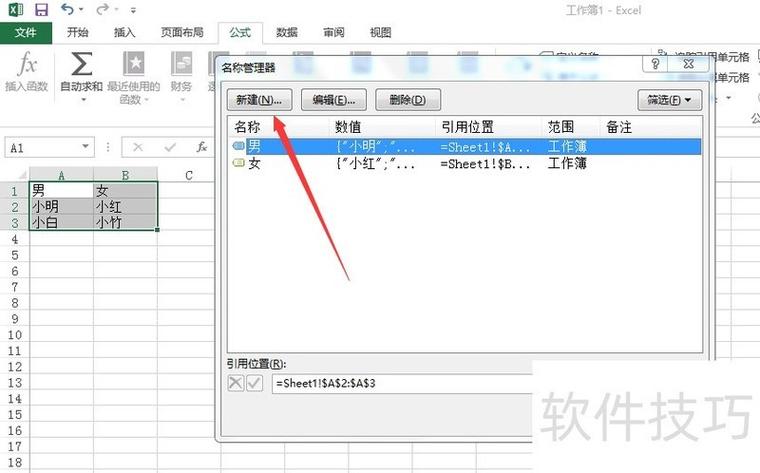Open the quick access toolbar customize dropdown
Screen dimensions: 760x473
pyautogui.click(x=133, y=10)
